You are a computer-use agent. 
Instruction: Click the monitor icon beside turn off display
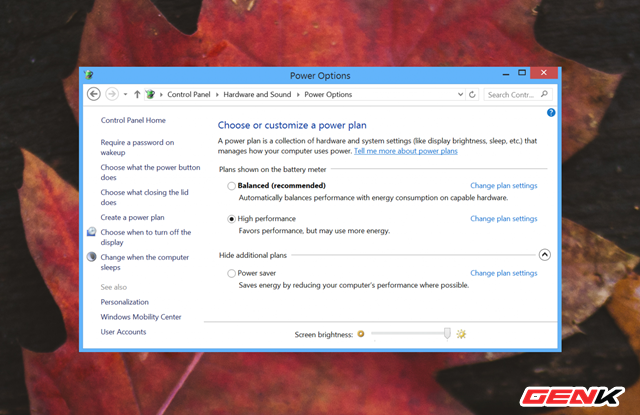tap(91, 232)
